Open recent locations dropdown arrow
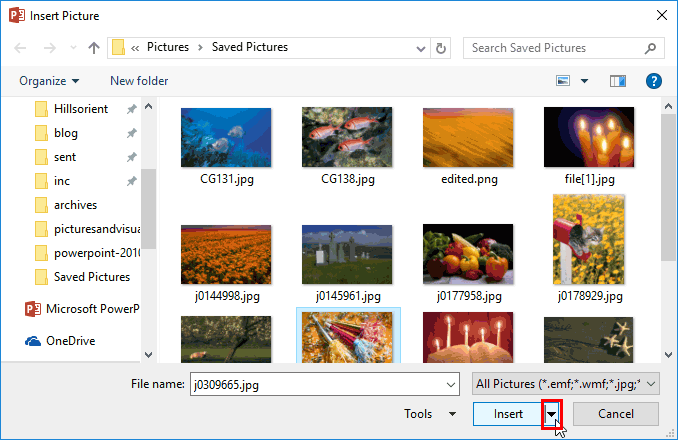This screenshot has height=440, width=678. pos(73,48)
